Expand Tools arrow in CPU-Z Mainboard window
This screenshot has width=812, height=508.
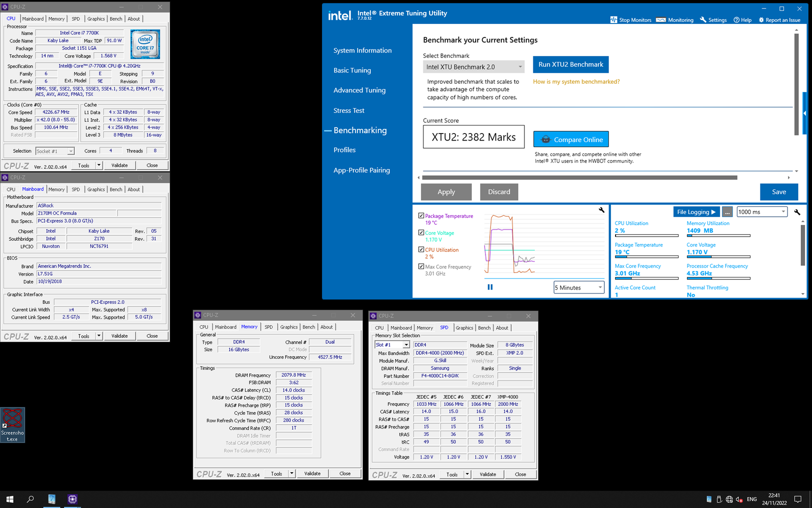99,336
